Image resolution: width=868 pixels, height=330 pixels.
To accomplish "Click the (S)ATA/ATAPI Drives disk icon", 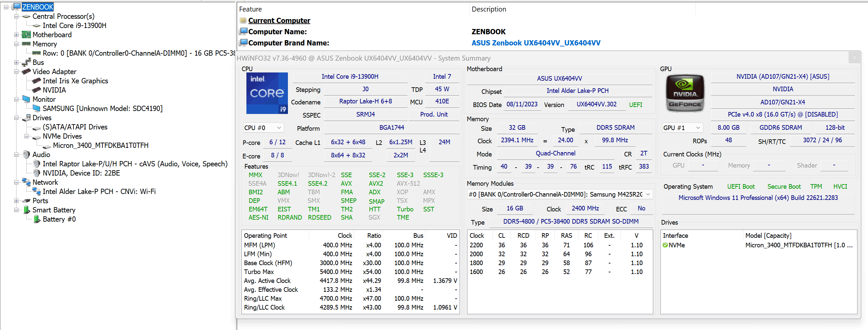I will click(36, 128).
